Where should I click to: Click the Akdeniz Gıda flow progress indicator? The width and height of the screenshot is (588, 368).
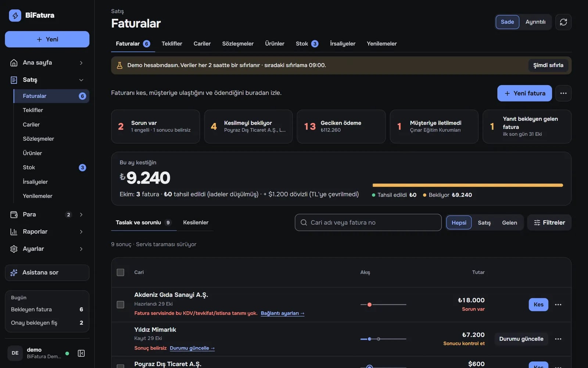[383, 305]
